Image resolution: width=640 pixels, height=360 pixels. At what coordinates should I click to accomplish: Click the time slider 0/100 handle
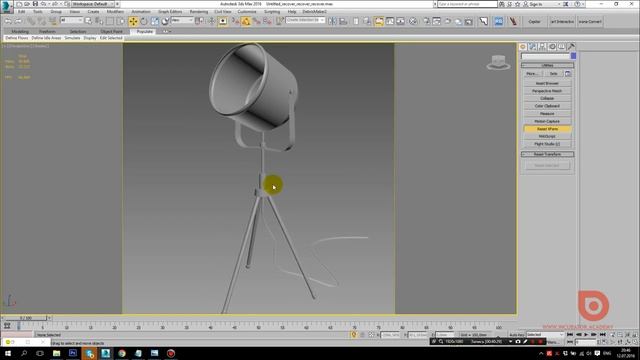26,318
